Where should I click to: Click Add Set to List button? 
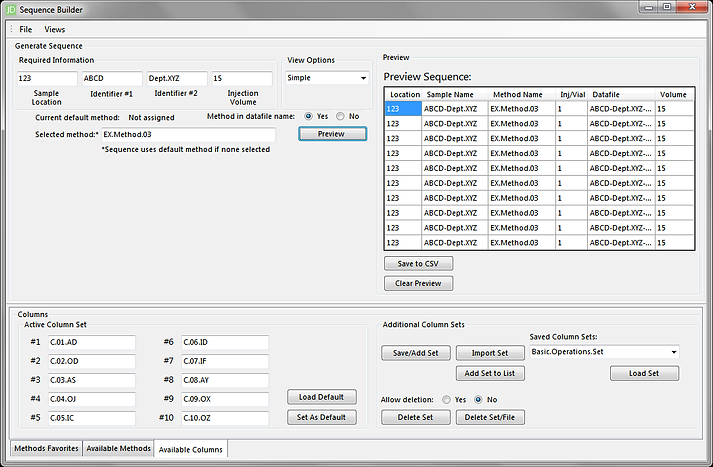coord(490,373)
